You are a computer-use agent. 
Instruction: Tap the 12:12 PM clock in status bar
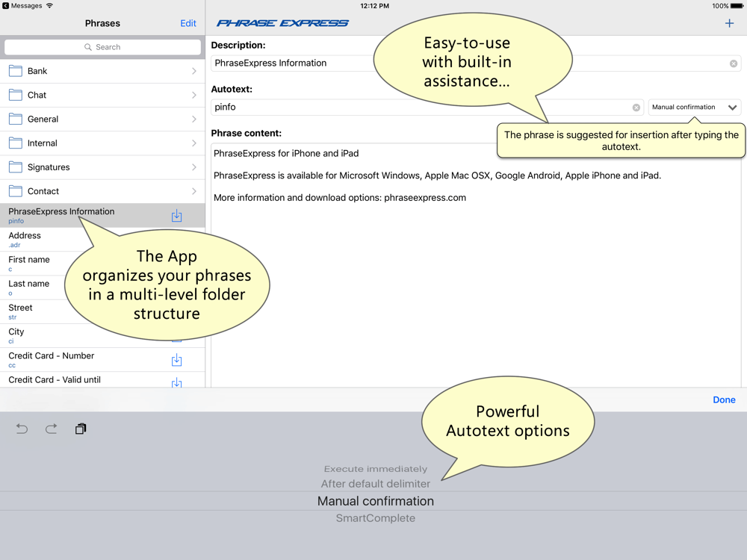374,6
